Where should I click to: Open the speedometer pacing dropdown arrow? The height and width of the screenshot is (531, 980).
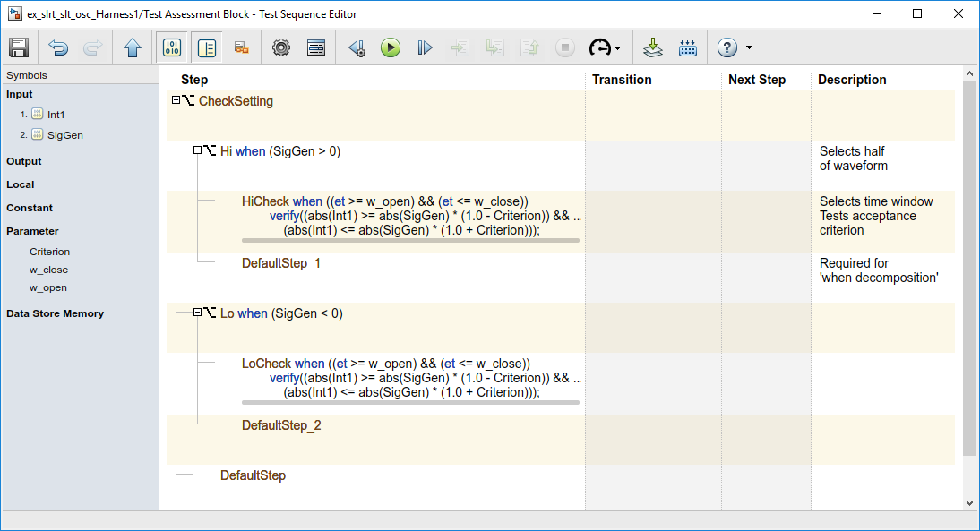tap(618, 49)
